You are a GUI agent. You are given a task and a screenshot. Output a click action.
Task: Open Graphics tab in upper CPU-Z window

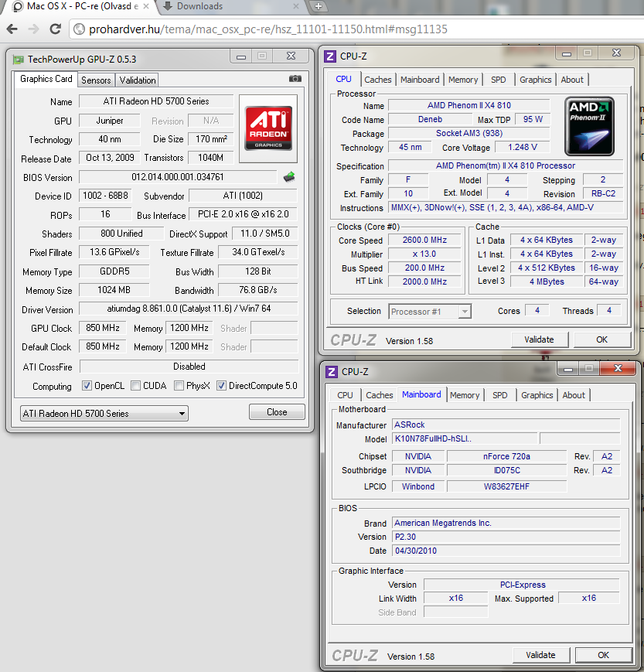point(536,80)
